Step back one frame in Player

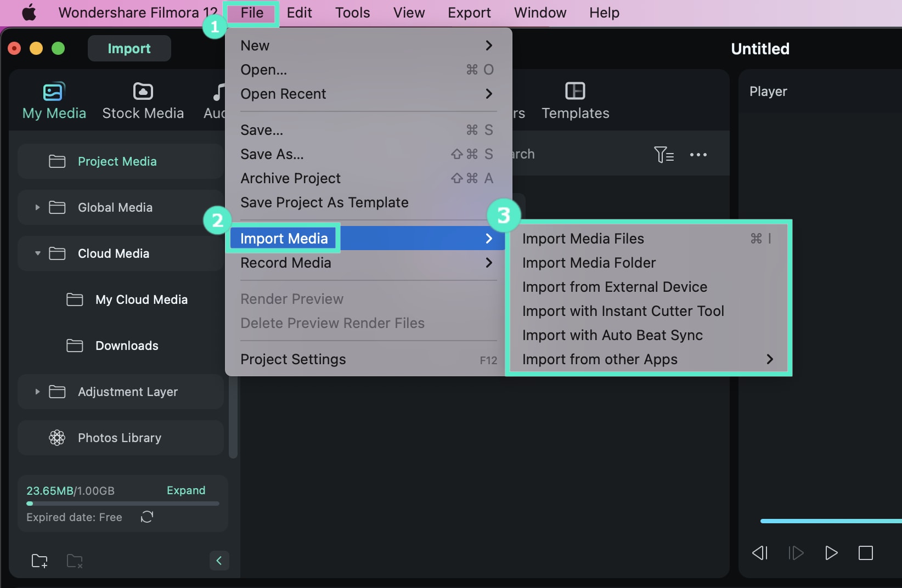(759, 553)
